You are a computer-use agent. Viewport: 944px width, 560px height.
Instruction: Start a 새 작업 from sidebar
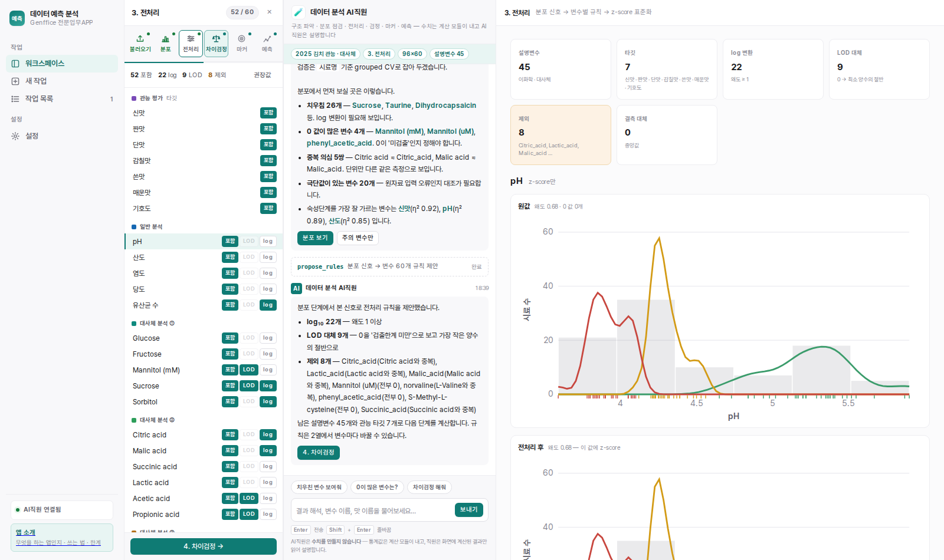(62, 81)
